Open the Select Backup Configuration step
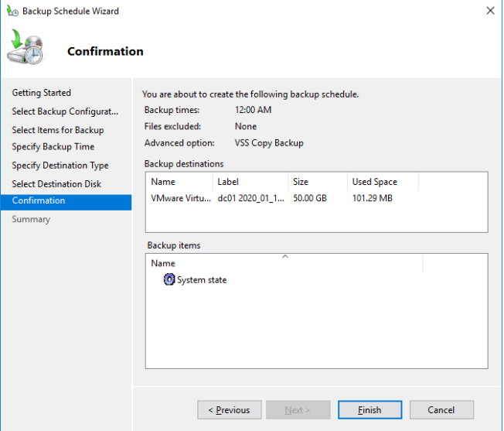Screen dimensions: 504x431 (x=65, y=111)
